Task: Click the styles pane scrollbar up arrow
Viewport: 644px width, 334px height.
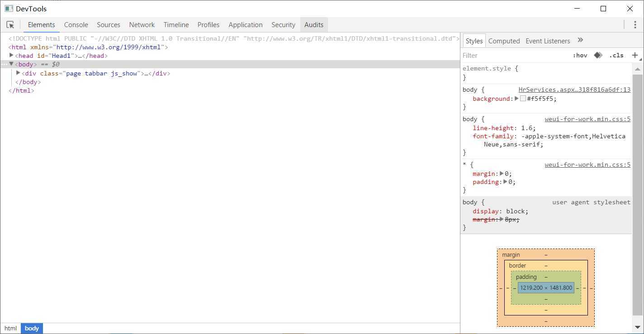Action: click(x=638, y=69)
